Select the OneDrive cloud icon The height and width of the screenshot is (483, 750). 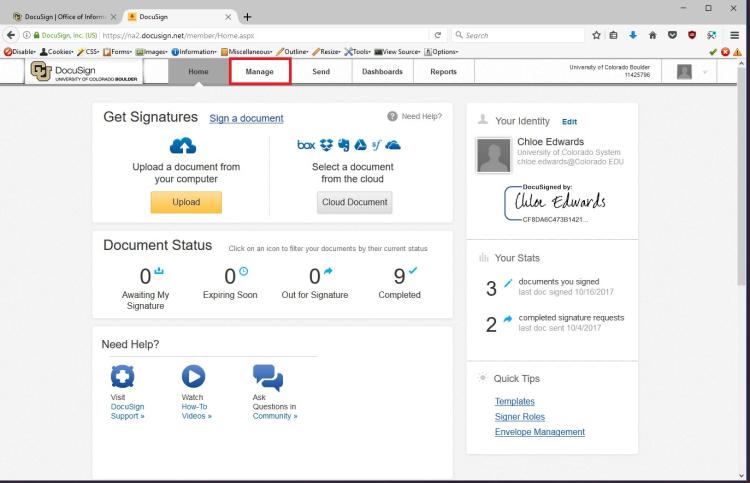(393, 144)
